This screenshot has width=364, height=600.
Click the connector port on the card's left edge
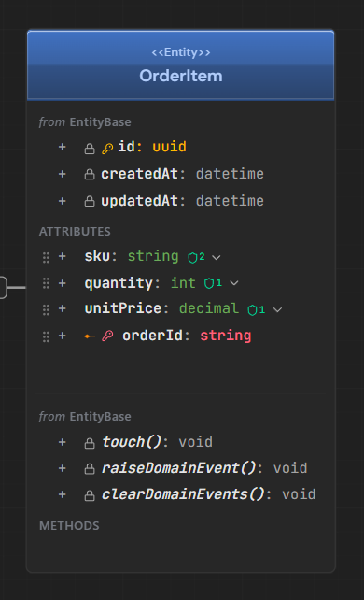[x=3, y=287]
